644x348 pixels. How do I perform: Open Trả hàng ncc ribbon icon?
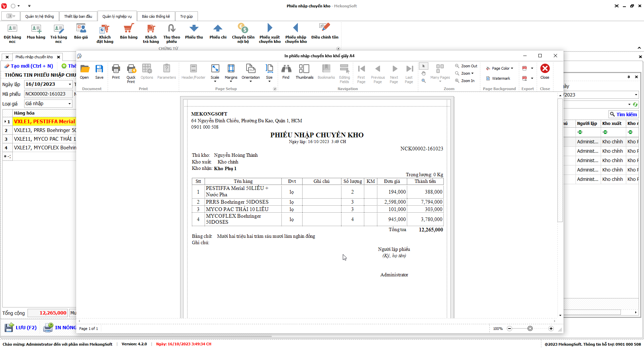click(x=59, y=33)
